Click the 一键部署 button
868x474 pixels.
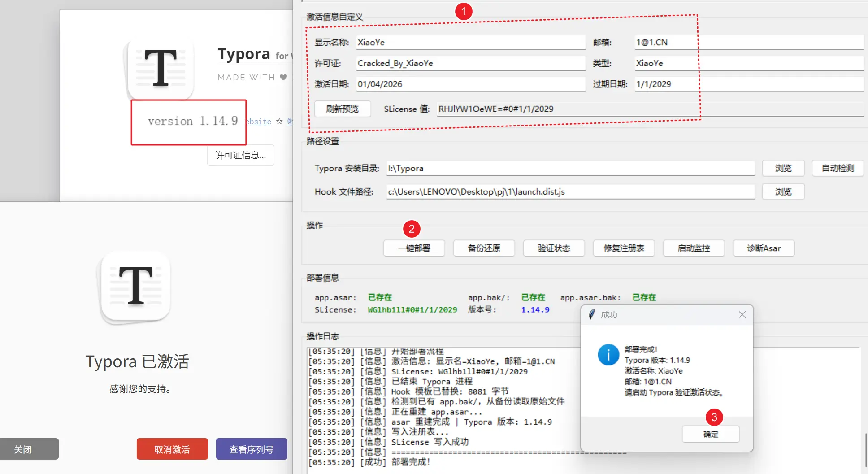(x=414, y=248)
